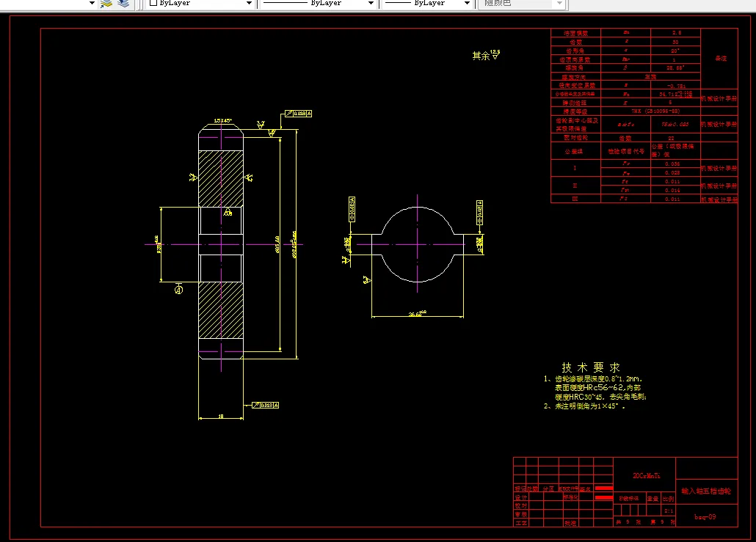Screen dimensions: 756x542
Task: Click the layer previous icon with arrow
Action: tap(106, 4)
